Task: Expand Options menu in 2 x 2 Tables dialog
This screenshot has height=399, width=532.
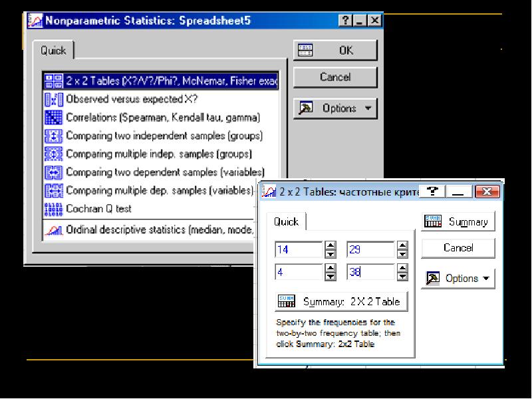Action: (x=458, y=279)
